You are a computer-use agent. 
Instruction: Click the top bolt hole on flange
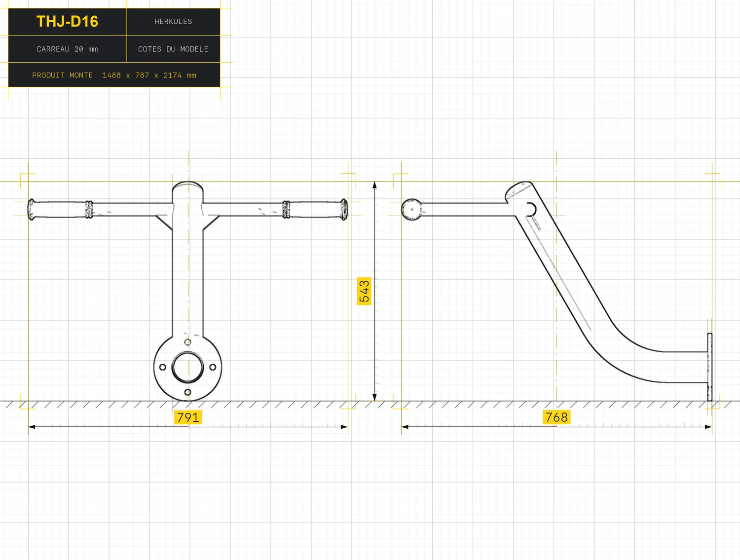click(187, 342)
